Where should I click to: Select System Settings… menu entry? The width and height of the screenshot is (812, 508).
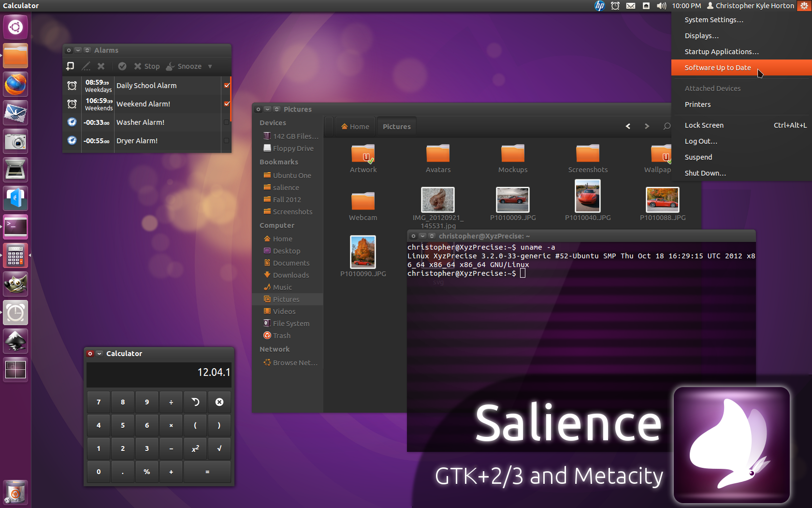tap(741, 20)
